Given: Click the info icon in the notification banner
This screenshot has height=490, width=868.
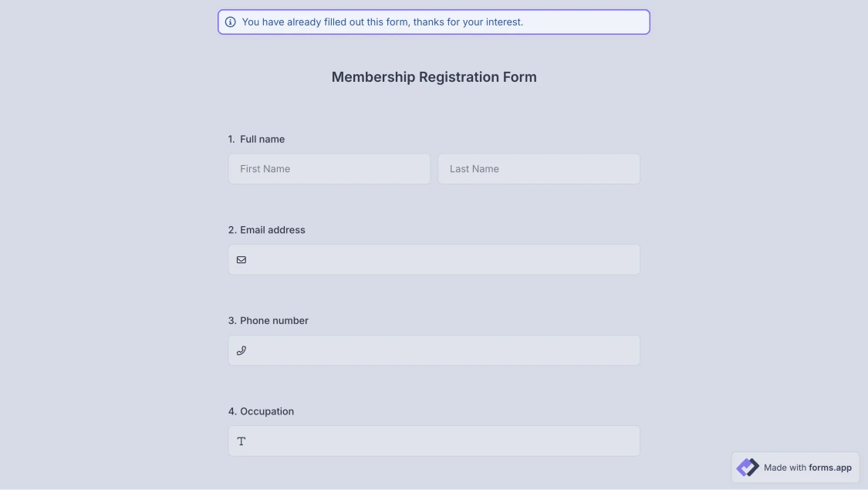Looking at the screenshot, I should pyautogui.click(x=231, y=22).
